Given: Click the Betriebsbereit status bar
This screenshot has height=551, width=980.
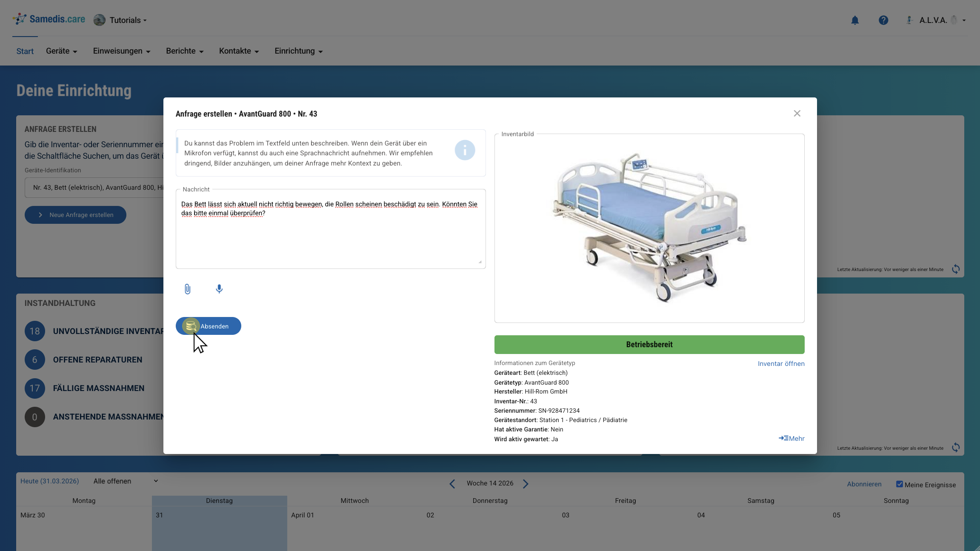Looking at the screenshot, I should [649, 345].
